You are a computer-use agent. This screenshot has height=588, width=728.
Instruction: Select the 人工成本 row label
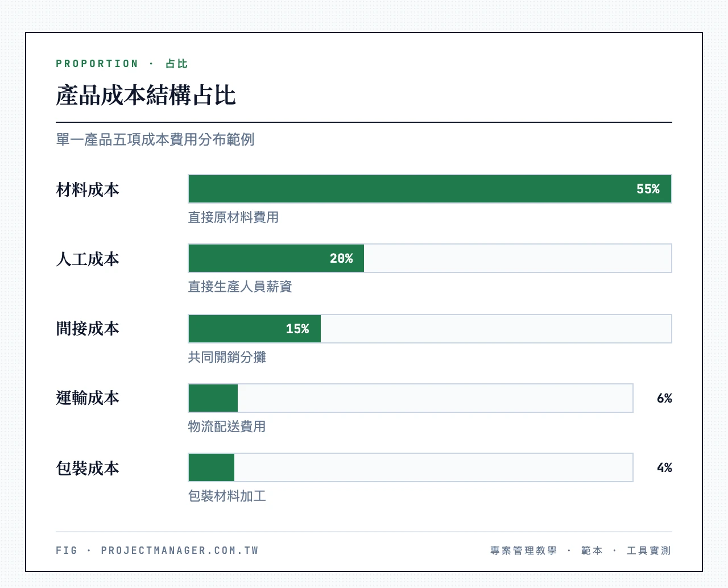pos(88,259)
